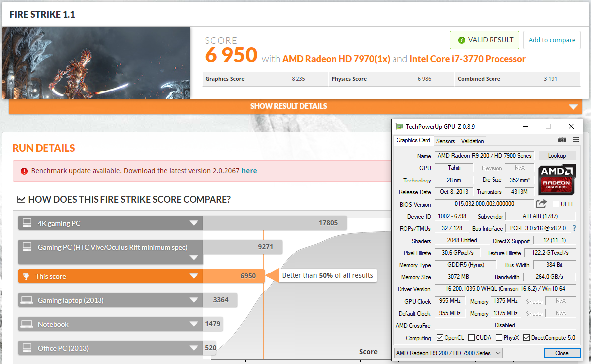Expand the Notebook row arrow

coord(194,324)
